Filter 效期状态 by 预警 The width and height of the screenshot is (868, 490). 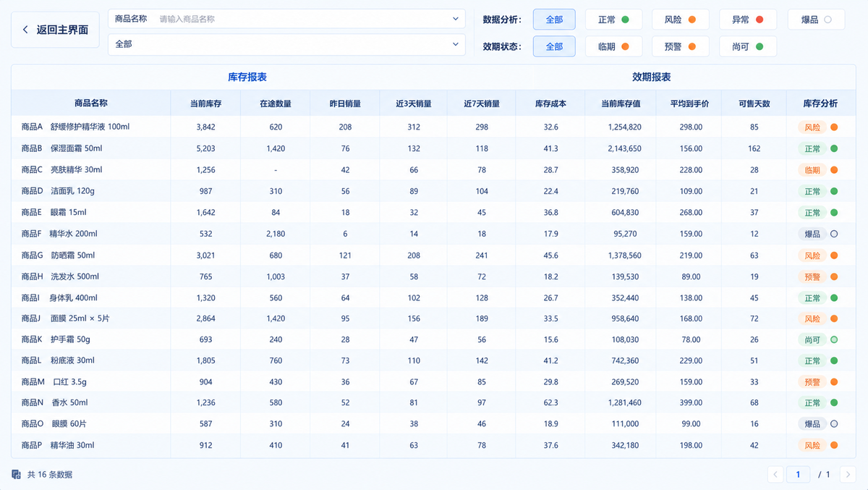coord(680,46)
